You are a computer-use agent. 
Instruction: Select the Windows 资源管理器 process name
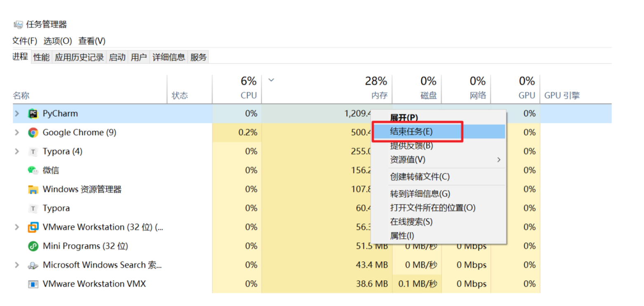pos(82,189)
